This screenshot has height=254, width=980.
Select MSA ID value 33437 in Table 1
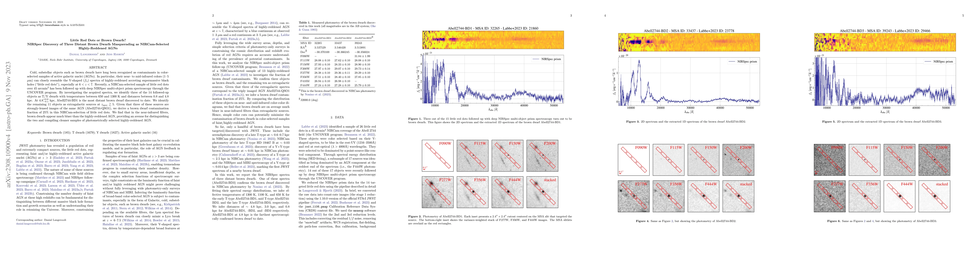click(x=338, y=43)
